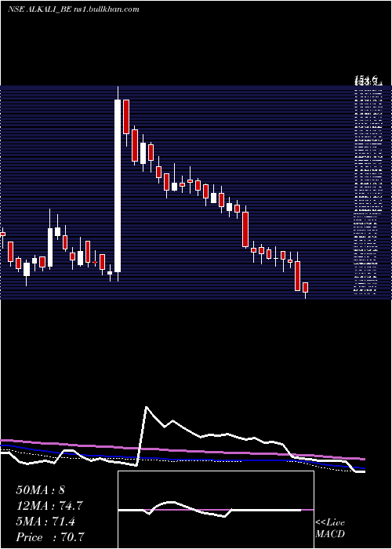Click inside the MACD inset panel
Screen dimensions: 392x549
pyautogui.click(x=216, y=510)
